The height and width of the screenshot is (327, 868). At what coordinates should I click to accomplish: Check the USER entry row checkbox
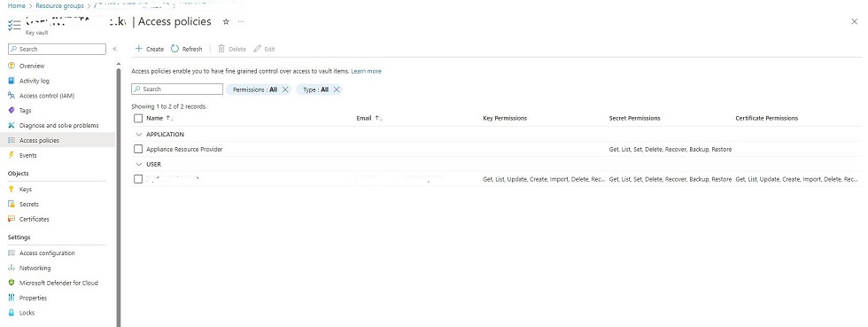tap(138, 179)
